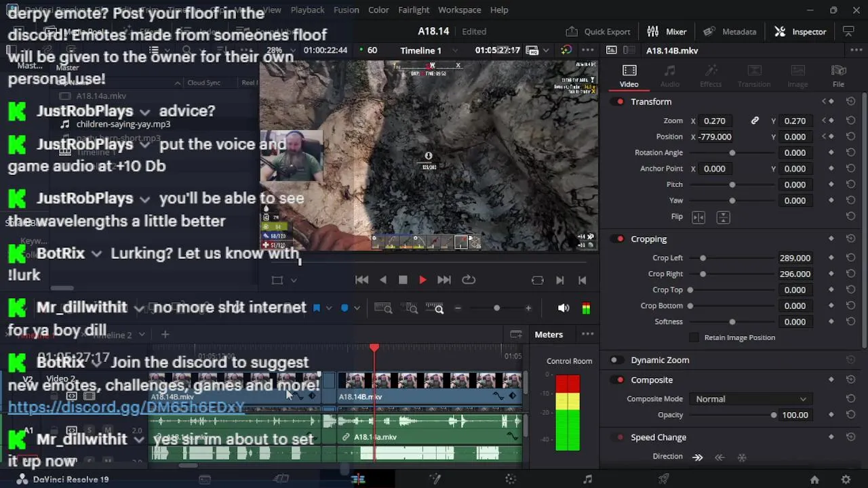868x488 pixels.
Task: Open Composite Mode Normal dropdown
Action: click(751, 399)
